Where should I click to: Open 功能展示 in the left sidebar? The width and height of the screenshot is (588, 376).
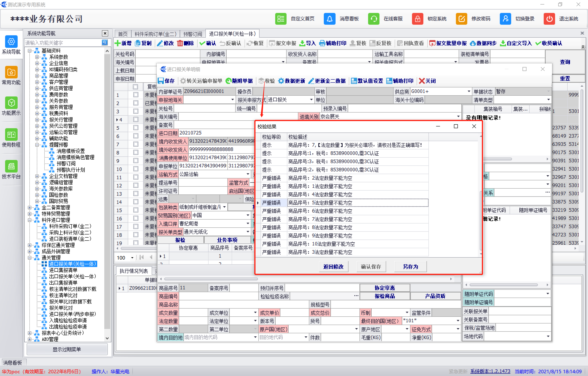point(11,106)
